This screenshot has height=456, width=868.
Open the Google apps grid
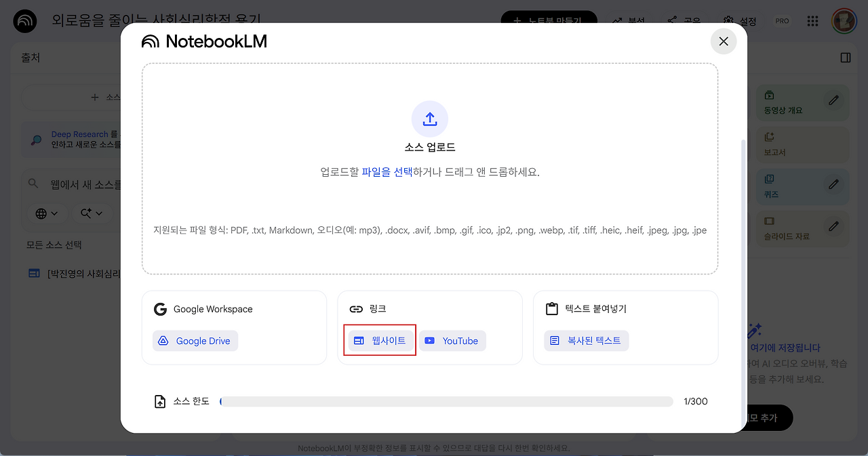click(812, 21)
